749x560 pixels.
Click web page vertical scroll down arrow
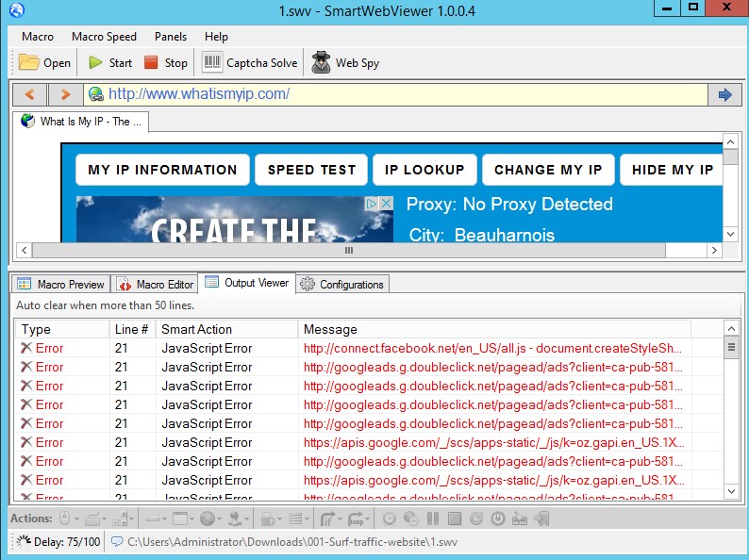[x=730, y=234]
